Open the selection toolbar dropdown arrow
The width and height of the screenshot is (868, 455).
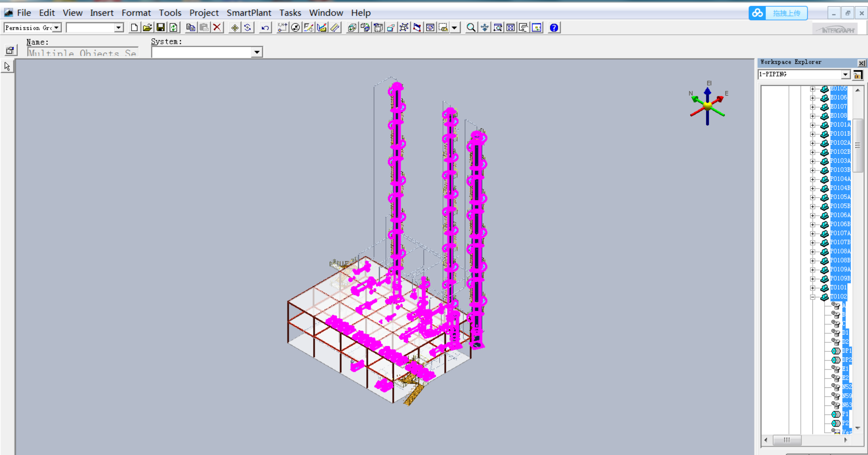tap(454, 28)
